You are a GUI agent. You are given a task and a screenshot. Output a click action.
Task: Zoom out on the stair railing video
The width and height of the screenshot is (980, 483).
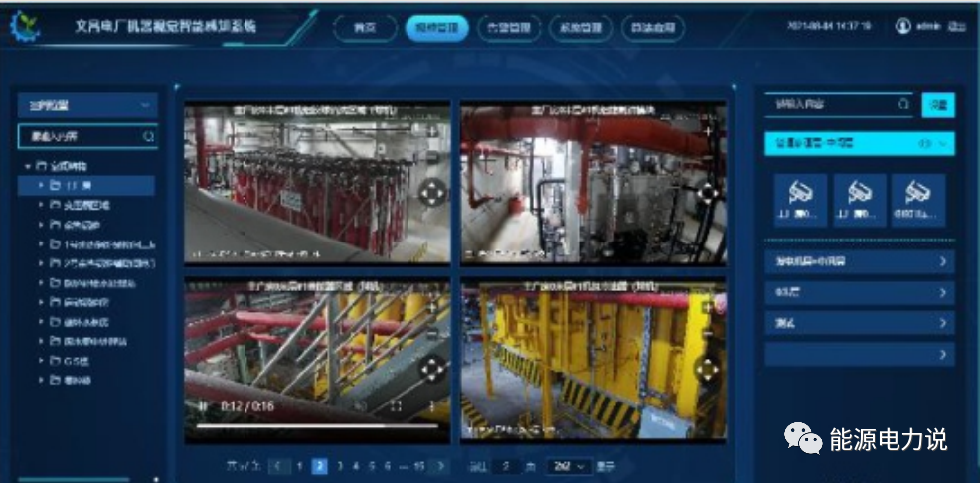pos(431,334)
